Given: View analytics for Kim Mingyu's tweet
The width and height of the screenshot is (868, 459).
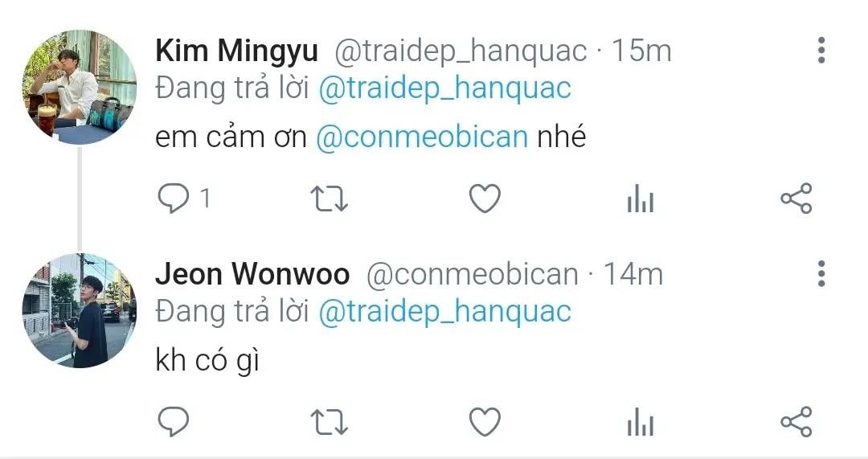Looking at the screenshot, I should (x=641, y=199).
